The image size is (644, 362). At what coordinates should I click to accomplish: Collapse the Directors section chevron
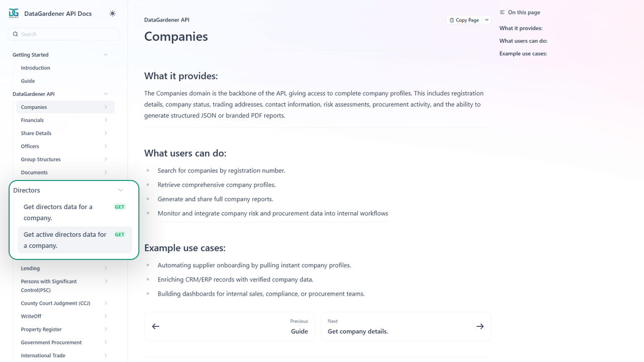pyautogui.click(x=121, y=190)
